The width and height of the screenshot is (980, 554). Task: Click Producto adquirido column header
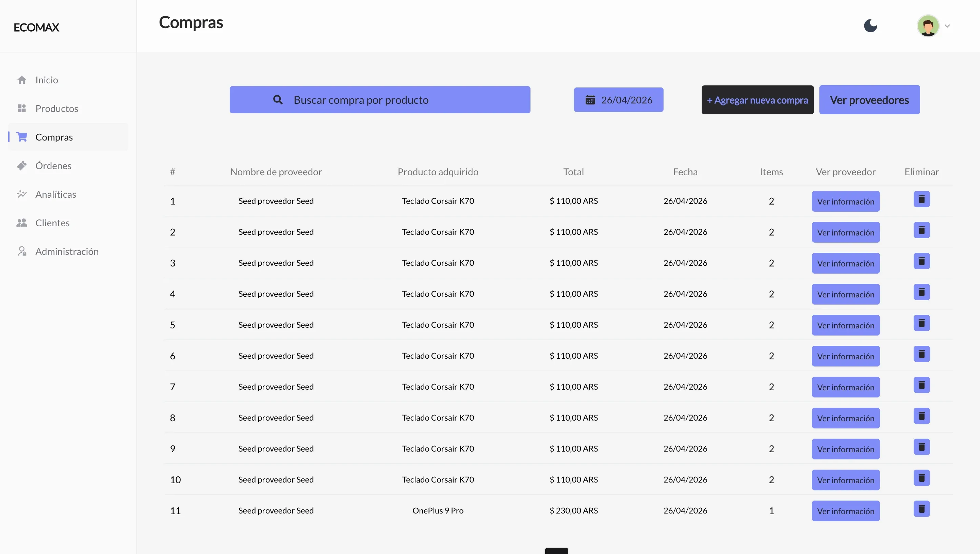(438, 172)
